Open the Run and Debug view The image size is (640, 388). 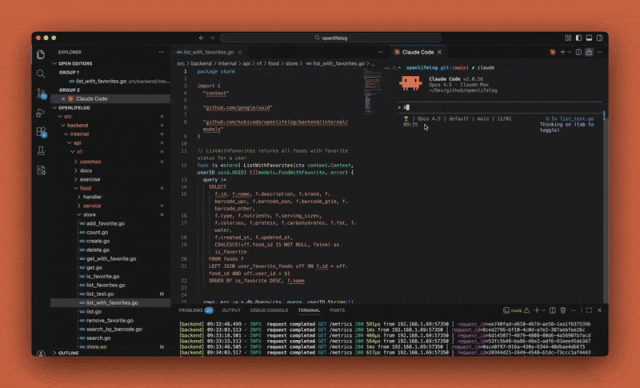coord(41,113)
